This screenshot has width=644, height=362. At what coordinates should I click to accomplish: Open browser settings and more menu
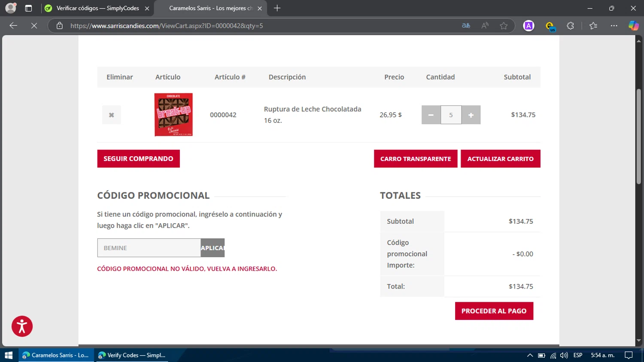(614, 26)
